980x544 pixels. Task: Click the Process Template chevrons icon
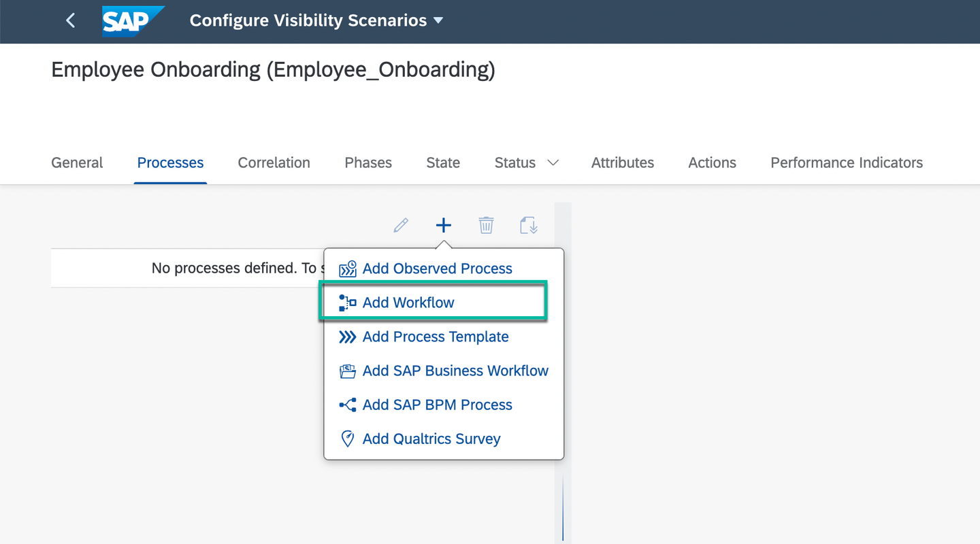pos(348,337)
